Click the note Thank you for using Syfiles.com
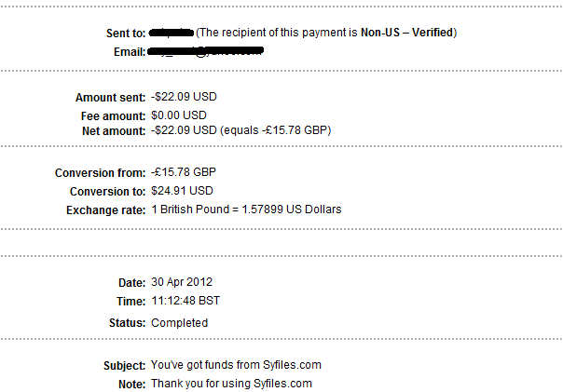The height and width of the screenshot is (392, 563). pyautogui.click(x=231, y=384)
